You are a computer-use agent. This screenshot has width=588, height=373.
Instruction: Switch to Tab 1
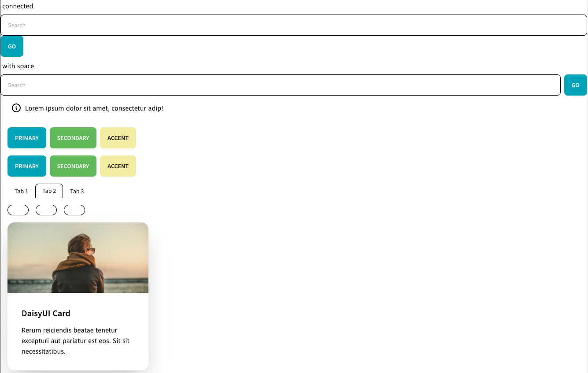coord(21,191)
